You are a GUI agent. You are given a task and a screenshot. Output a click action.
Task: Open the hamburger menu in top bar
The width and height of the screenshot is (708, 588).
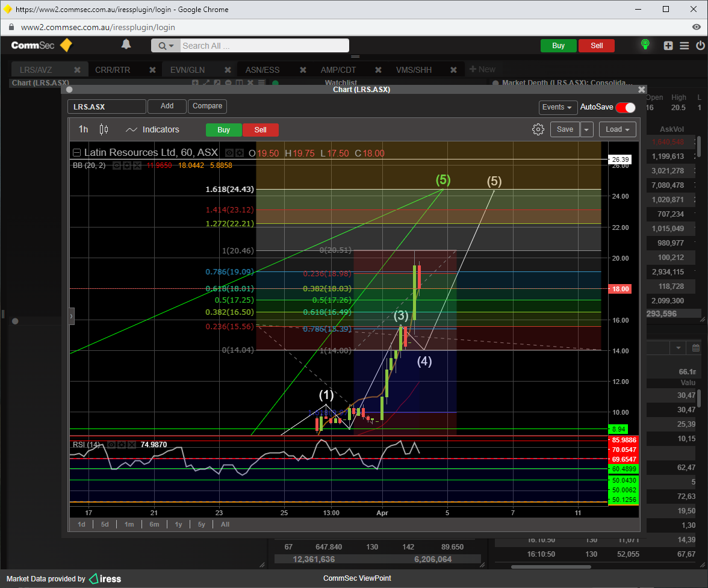(x=685, y=46)
